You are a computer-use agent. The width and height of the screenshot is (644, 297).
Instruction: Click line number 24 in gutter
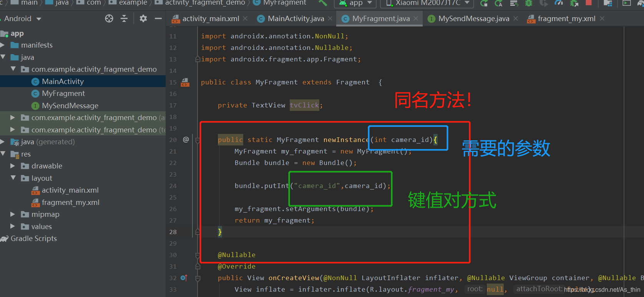173,186
